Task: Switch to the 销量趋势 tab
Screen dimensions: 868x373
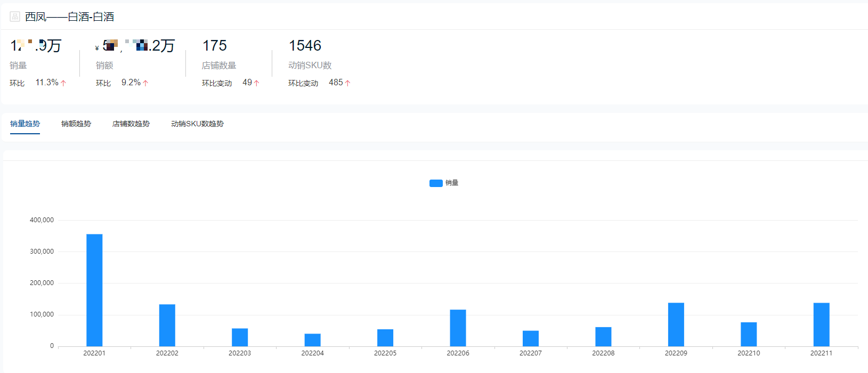Action: pos(25,124)
